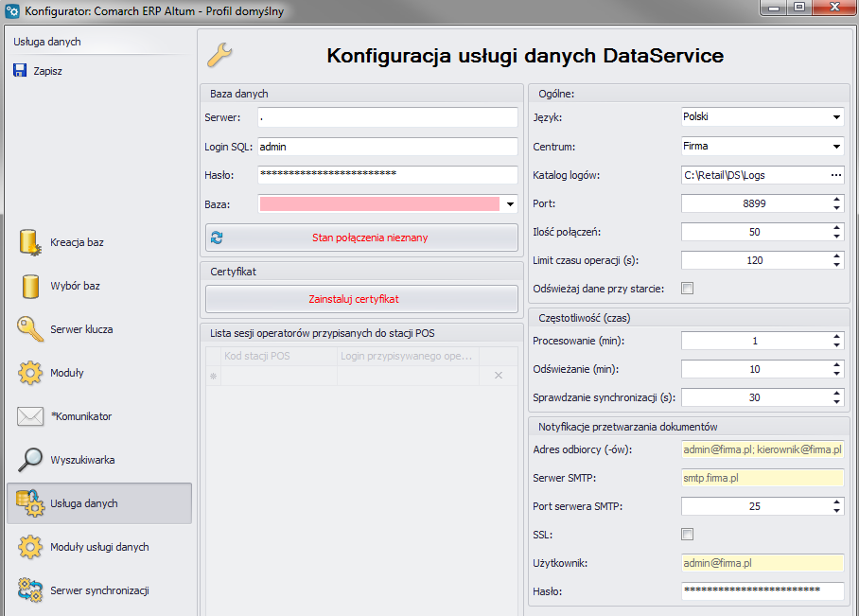Open Moduły usługi danych gear icon
Screen dimensions: 859x616
click(x=29, y=547)
